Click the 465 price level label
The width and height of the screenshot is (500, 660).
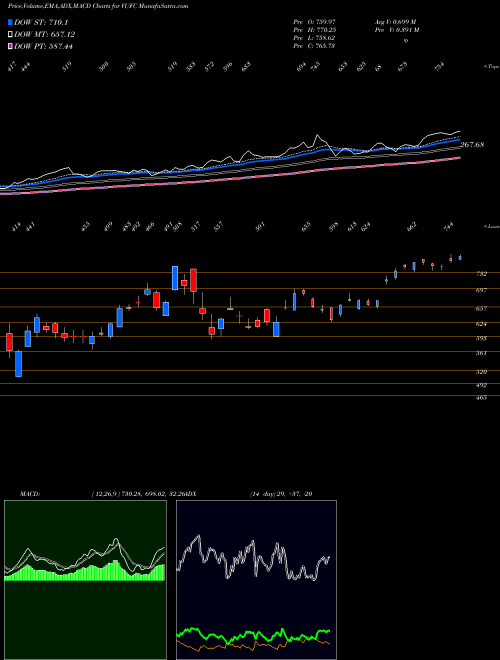tap(481, 397)
